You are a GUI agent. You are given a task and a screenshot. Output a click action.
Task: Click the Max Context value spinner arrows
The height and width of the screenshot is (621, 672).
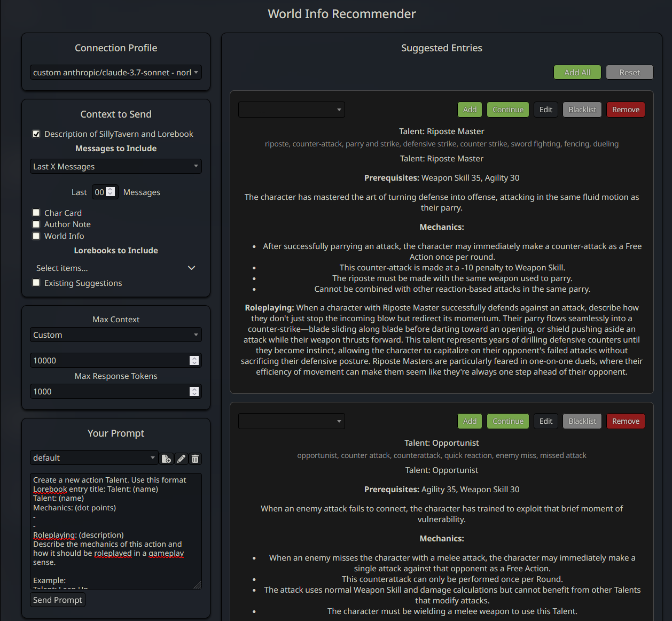point(194,361)
